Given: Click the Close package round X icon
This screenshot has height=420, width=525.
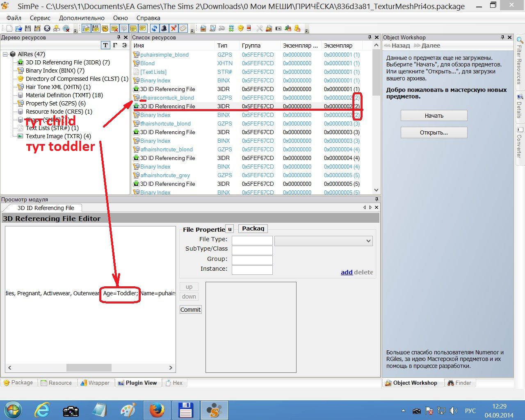Looking at the screenshot, I should 47,28.
